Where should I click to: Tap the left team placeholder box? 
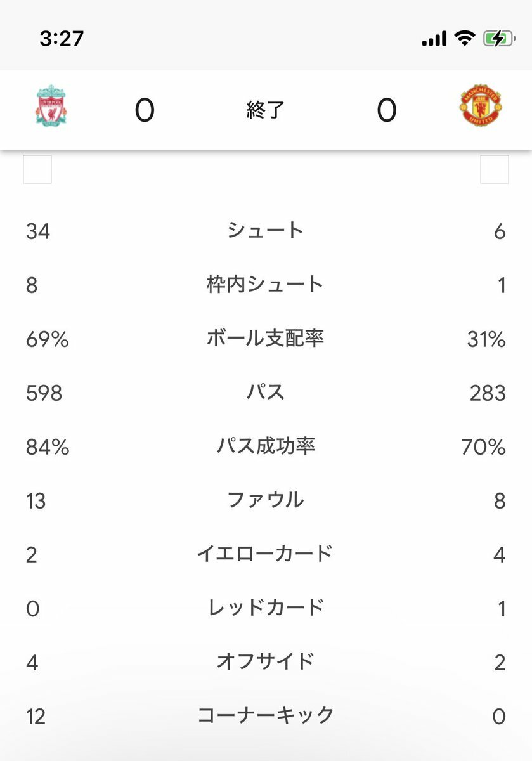tap(37, 169)
